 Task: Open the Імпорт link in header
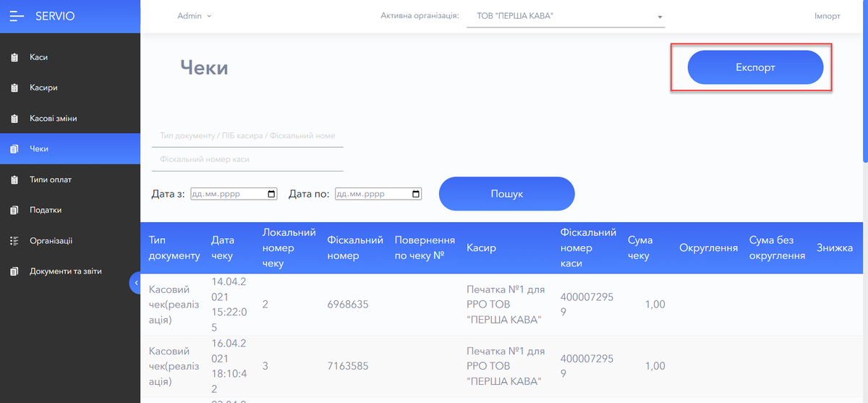[827, 16]
